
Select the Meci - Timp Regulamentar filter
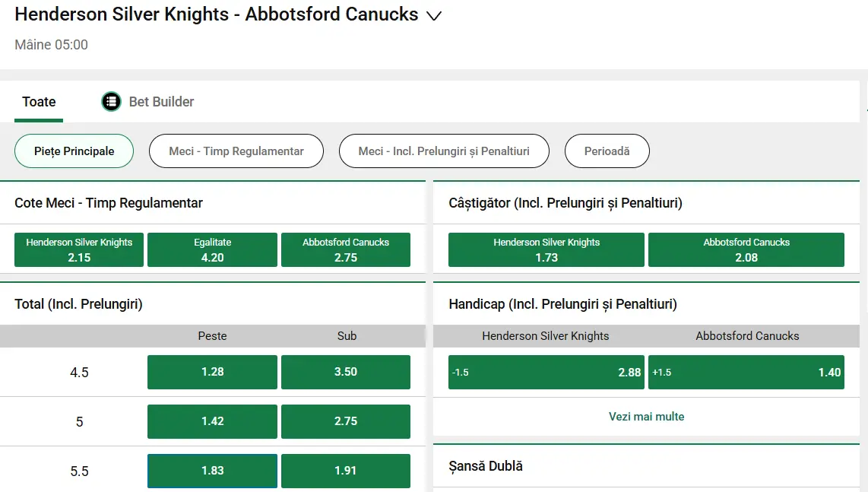[x=236, y=151]
